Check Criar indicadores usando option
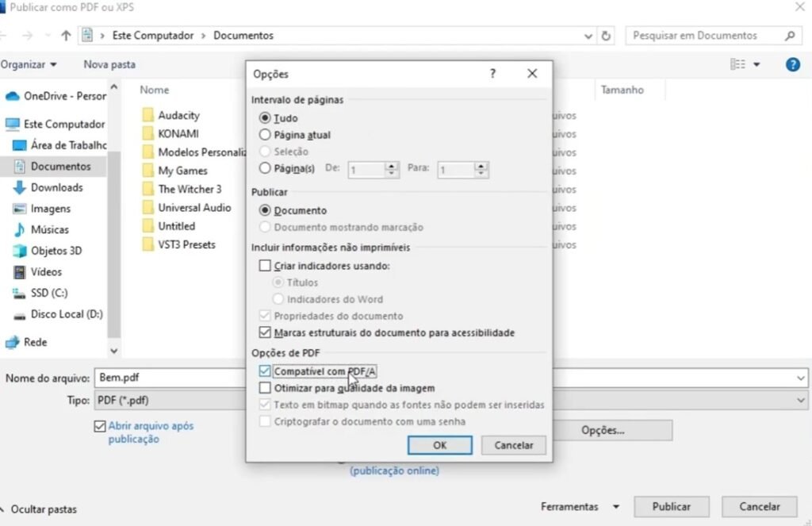Image resolution: width=812 pixels, height=526 pixels. (x=265, y=266)
